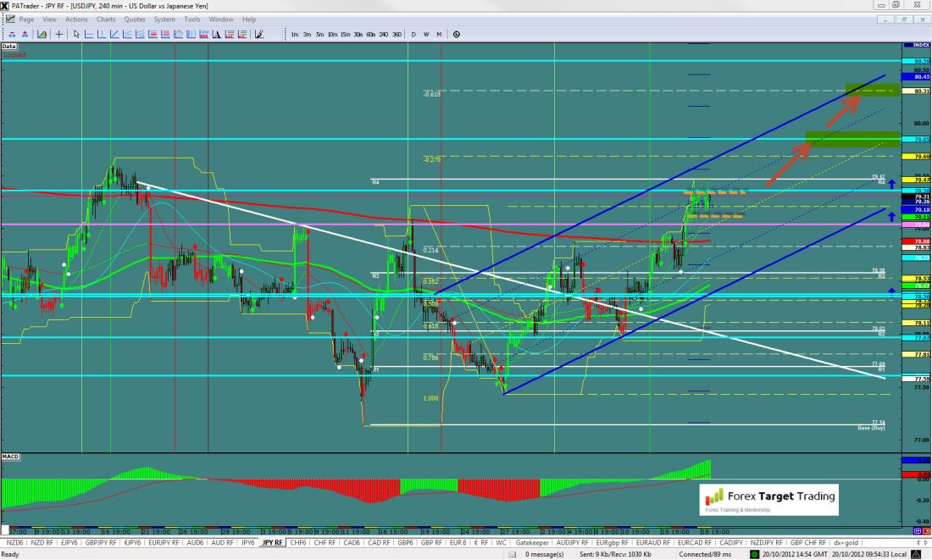Toggle the 240 minute timeframe

tap(384, 35)
